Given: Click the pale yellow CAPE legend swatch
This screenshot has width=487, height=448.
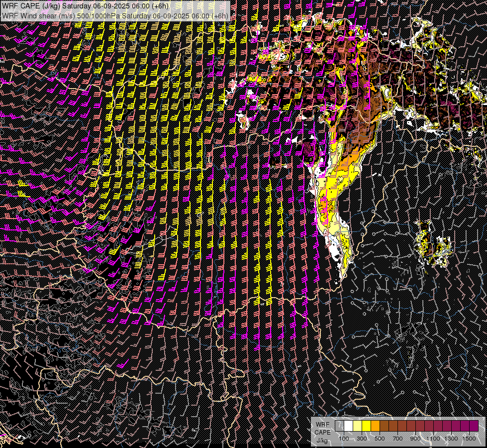Looking at the screenshot, I should 358,426.
